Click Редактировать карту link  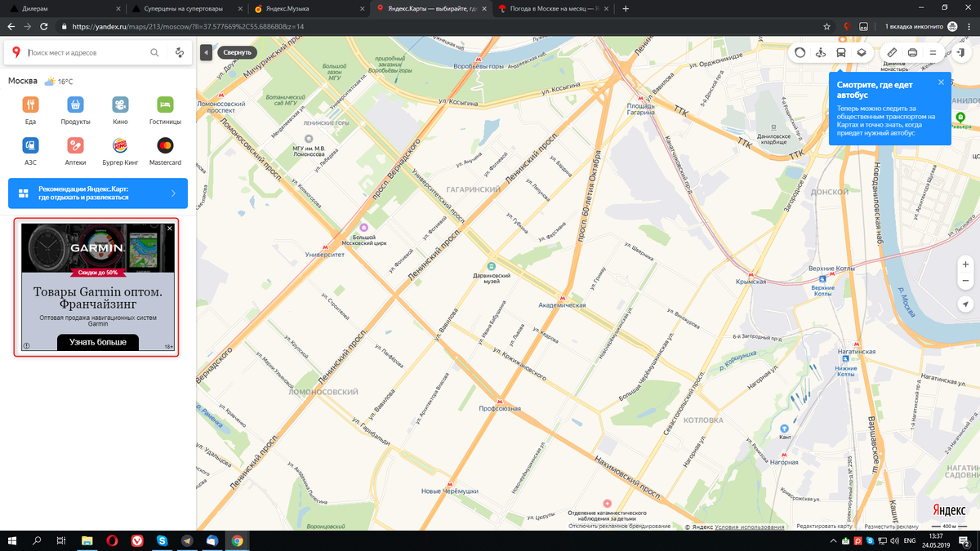coord(824,527)
